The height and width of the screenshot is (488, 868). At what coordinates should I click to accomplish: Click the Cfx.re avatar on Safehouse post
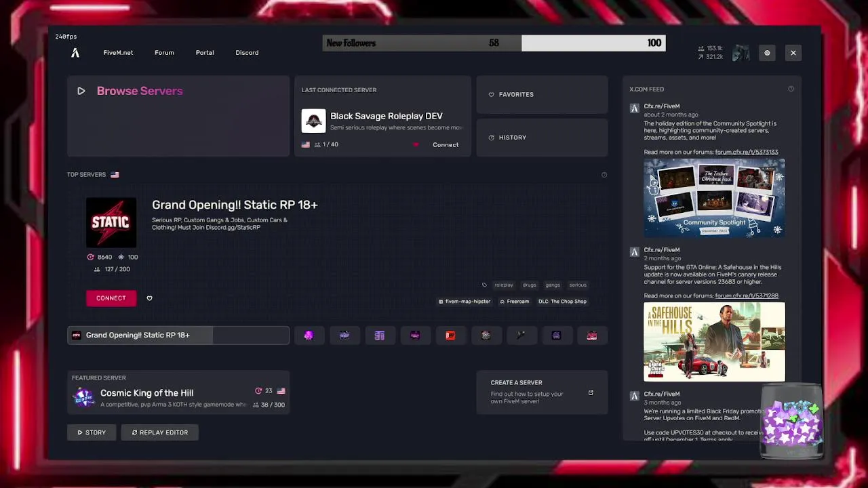tap(634, 252)
